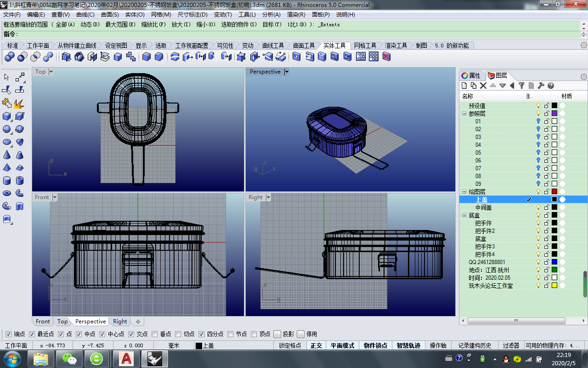Toggle 正交 mode in status bar
Screen dimensions: 588x368
click(x=317, y=345)
